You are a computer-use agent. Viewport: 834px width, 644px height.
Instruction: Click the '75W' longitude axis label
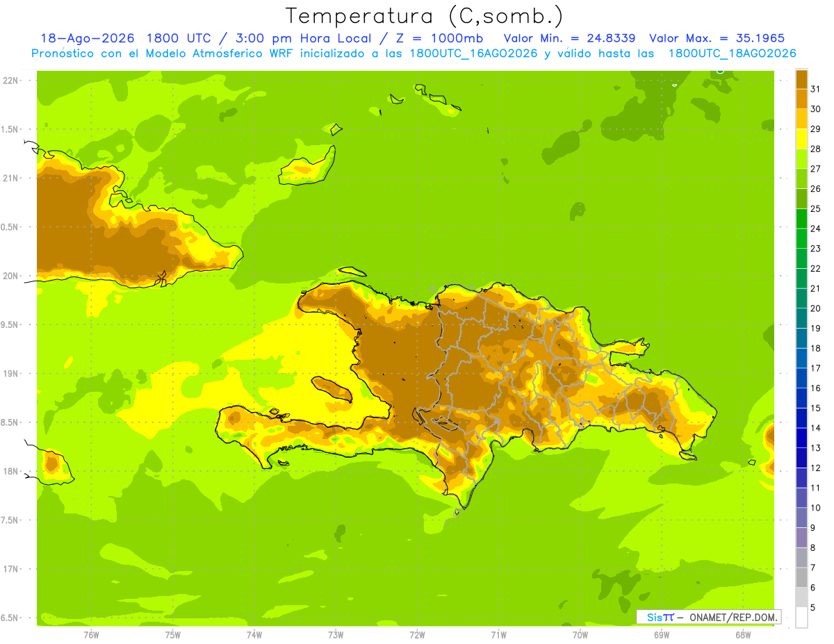pyautogui.click(x=173, y=635)
